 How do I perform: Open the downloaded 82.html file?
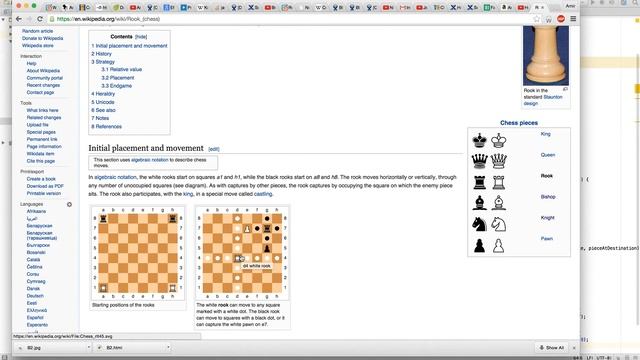(130, 348)
